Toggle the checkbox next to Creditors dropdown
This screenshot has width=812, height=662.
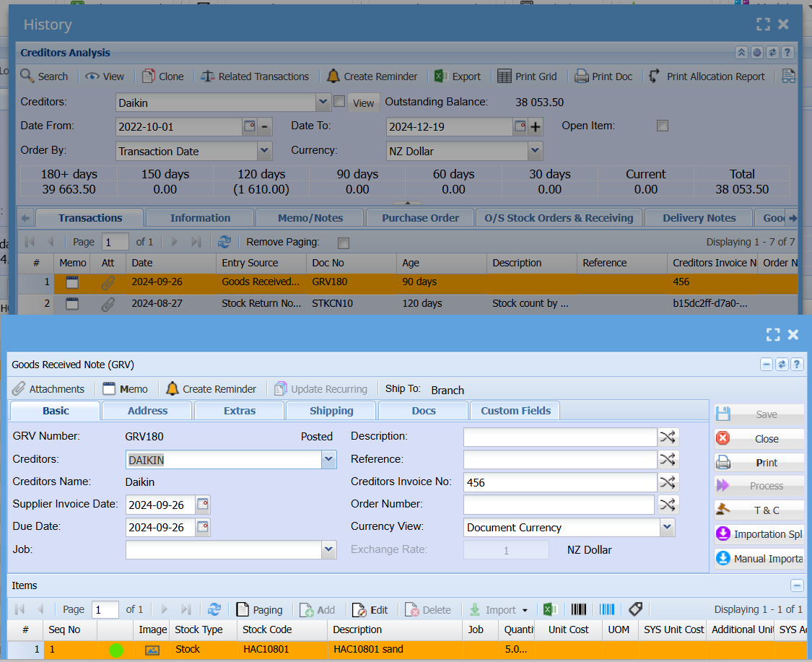[x=339, y=102]
